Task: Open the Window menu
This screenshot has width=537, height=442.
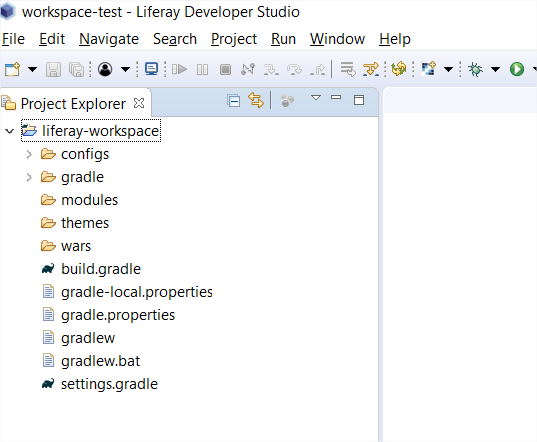Action: click(337, 39)
